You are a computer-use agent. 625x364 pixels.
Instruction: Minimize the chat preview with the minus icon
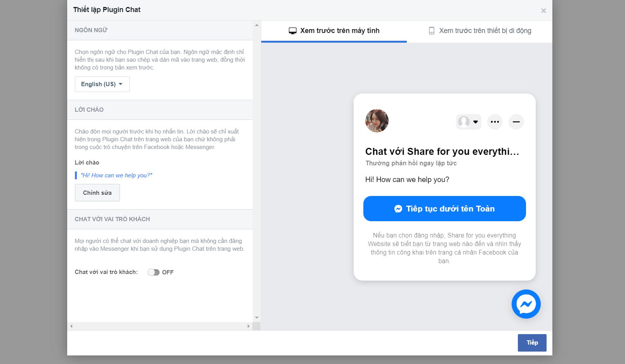pyautogui.click(x=516, y=122)
